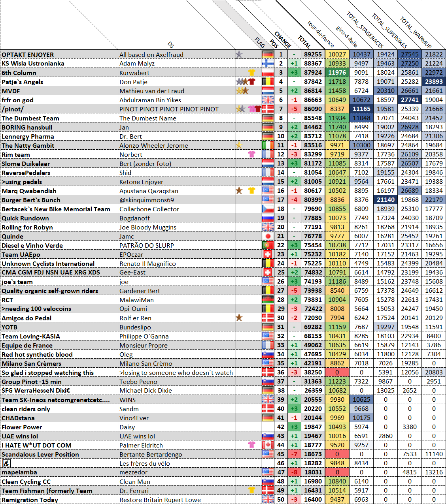Click the bronze star in Amigos do Pedal row
Screen dimensions: 446x504
click(x=239, y=318)
